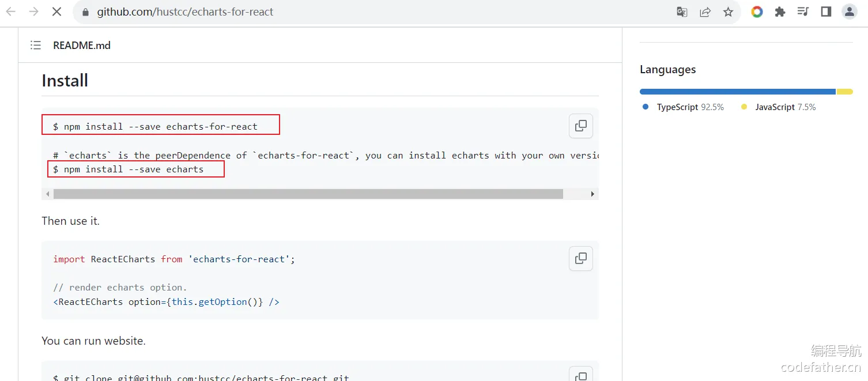Open README table of contents icon
868x381 pixels.
click(36, 45)
